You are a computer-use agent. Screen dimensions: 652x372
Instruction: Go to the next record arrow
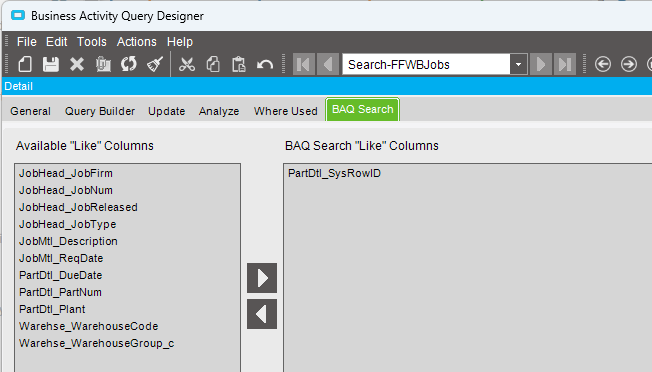tap(541, 64)
